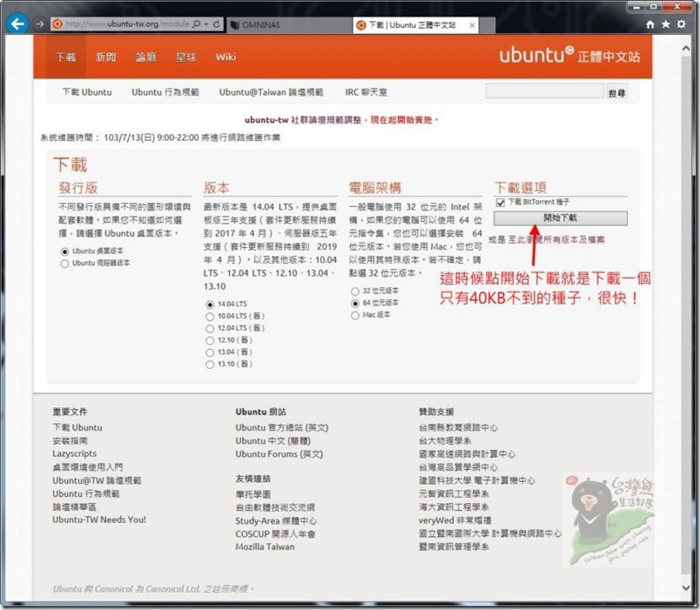The image size is (700, 610).
Task: Open footer link 論壇精華區
Action: coord(75,506)
